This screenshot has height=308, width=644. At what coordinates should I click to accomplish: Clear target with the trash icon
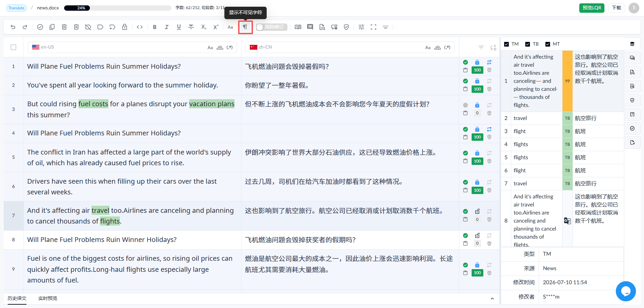coord(64,27)
